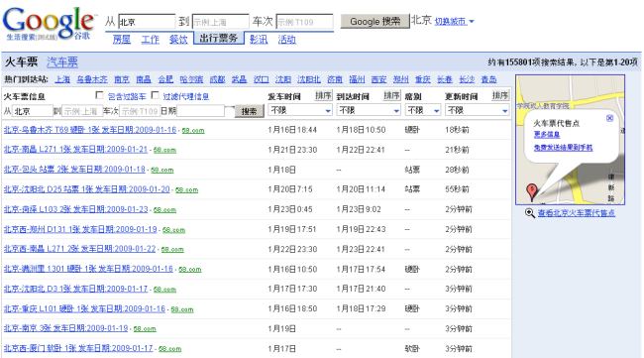The height and width of the screenshot is (358, 644).
Task: Visit 58.com source of 北京-乌鲁木齐 listing
Action: (x=193, y=130)
